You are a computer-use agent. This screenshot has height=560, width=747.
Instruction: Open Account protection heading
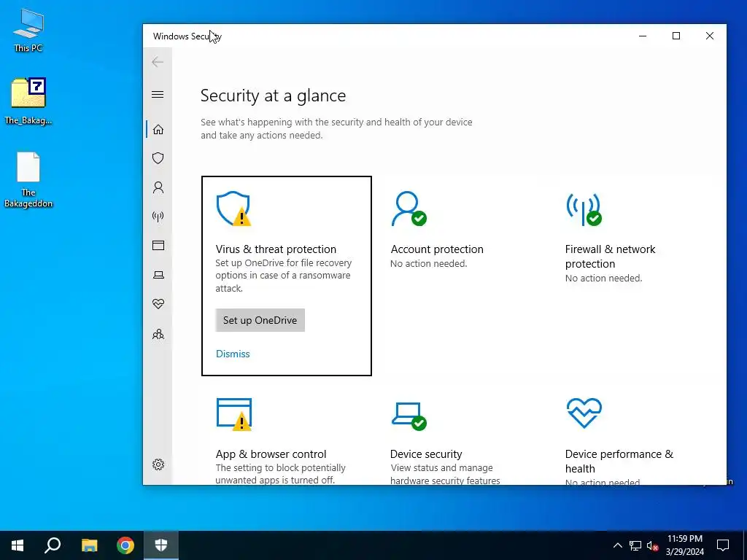[437, 249]
